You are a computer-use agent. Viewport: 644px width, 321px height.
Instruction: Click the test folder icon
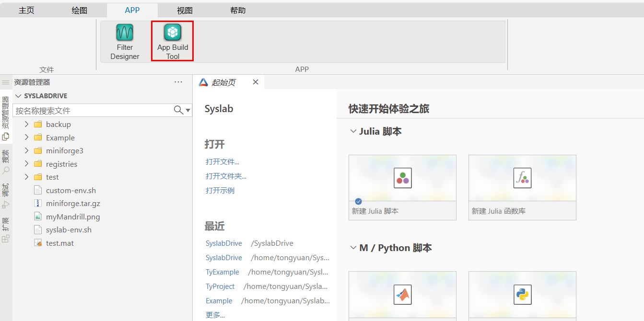click(38, 177)
